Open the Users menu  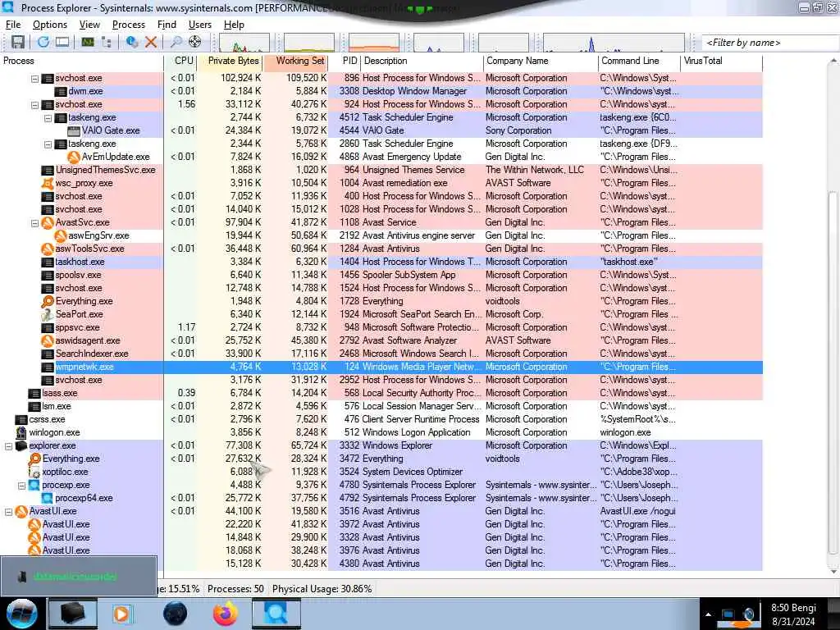[x=200, y=25]
